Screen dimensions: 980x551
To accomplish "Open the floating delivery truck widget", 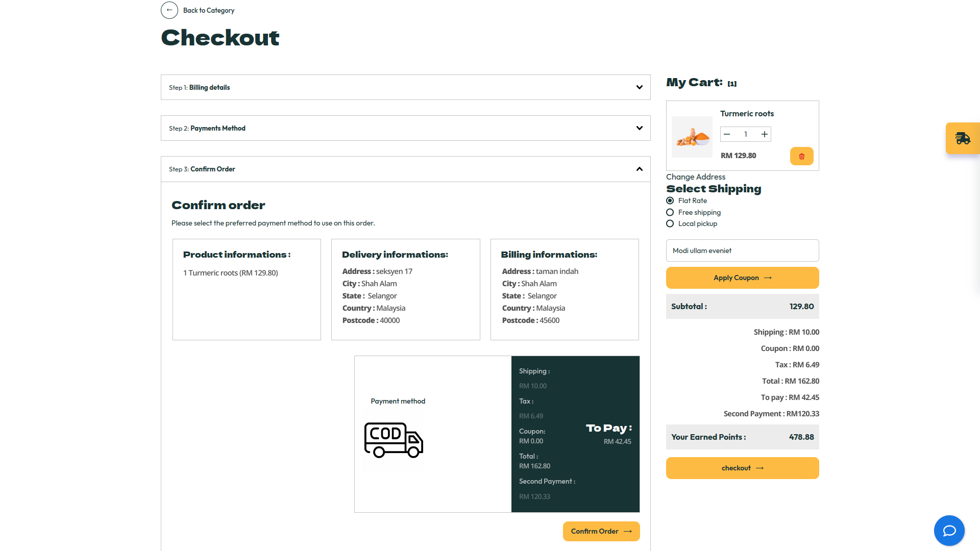I will 962,138.
